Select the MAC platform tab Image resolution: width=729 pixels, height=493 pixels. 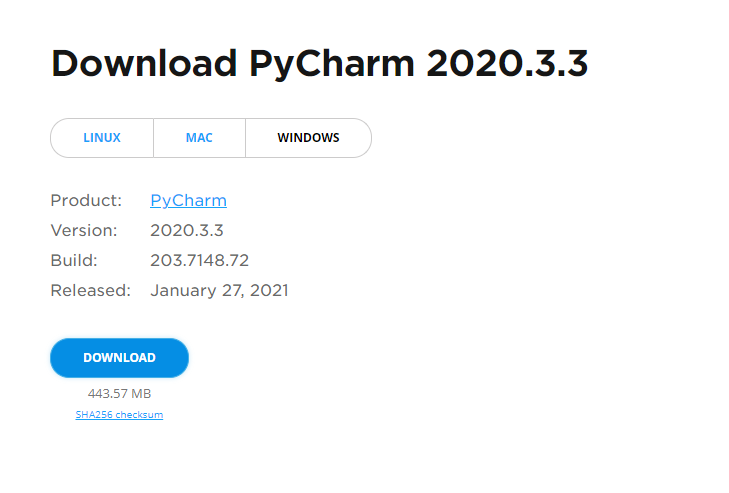[x=199, y=138]
